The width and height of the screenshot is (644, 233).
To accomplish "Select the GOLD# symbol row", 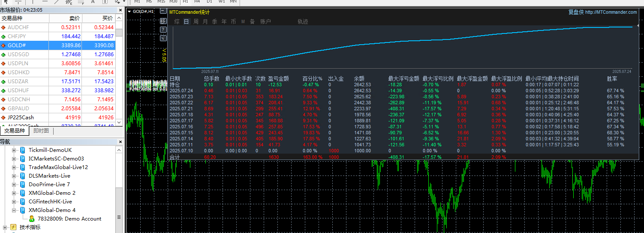I will tap(57, 45).
